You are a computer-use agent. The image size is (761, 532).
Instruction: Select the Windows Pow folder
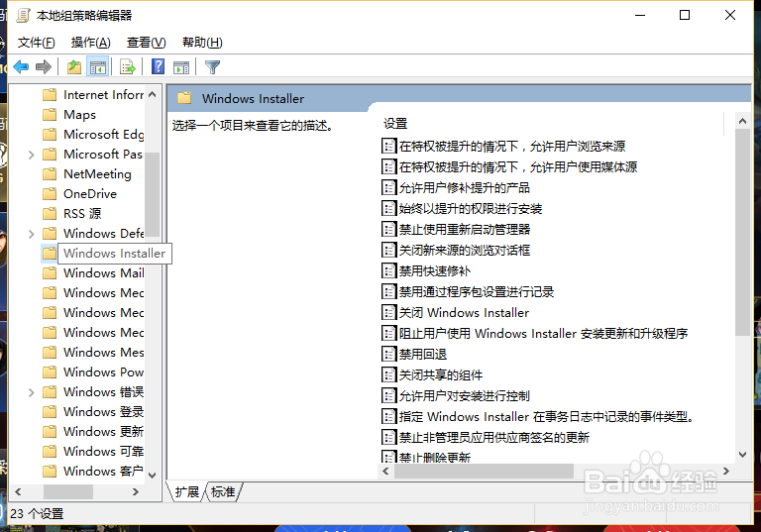point(93,372)
